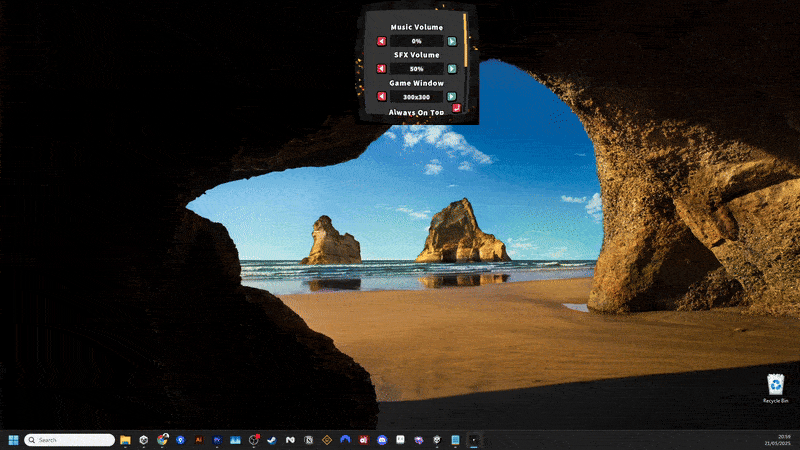
Task: Lower SFX Volume using the left arrow
Action: coord(381,69)
